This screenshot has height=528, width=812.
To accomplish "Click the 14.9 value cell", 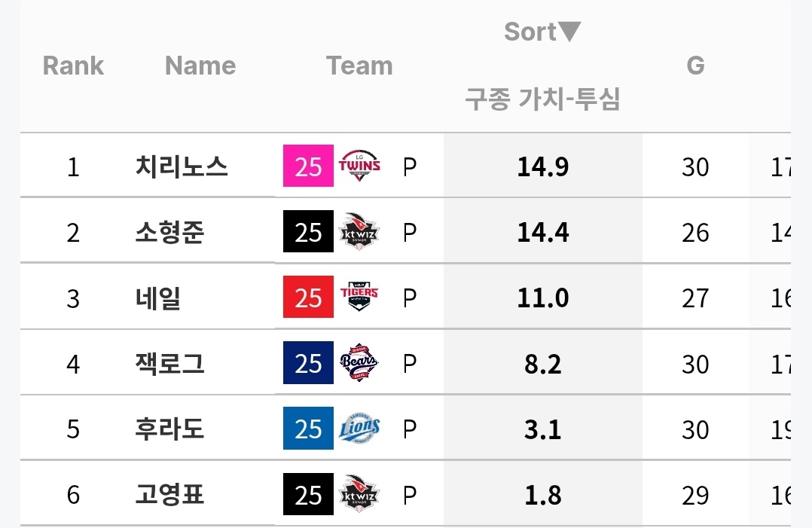I will tap(542, 166).
